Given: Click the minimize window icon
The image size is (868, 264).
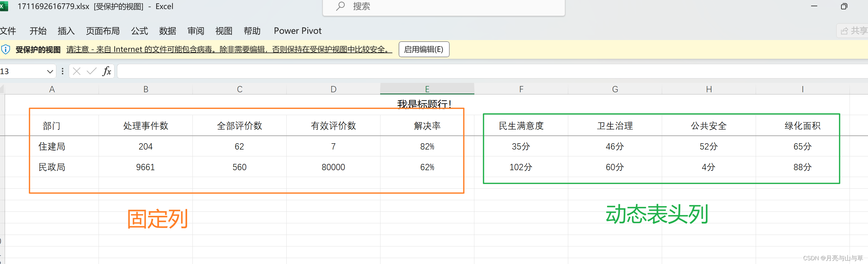Looking at the screenshot, I should (x=814, y=6).
